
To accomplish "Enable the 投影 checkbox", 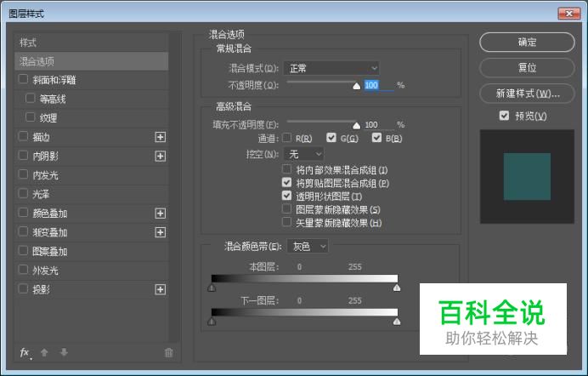I will pyautogui.click(x=23, y=289).
